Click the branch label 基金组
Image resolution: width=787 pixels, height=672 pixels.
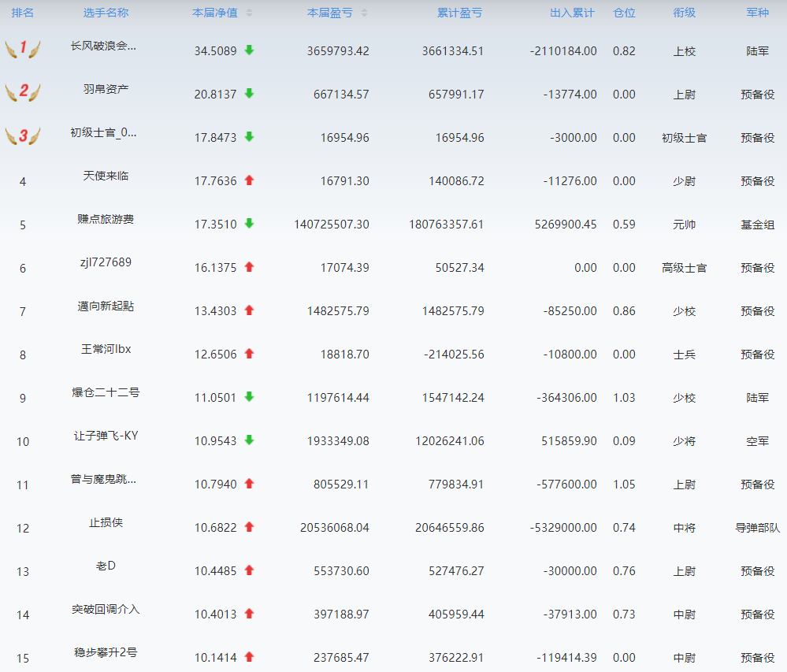click(757, 225)
